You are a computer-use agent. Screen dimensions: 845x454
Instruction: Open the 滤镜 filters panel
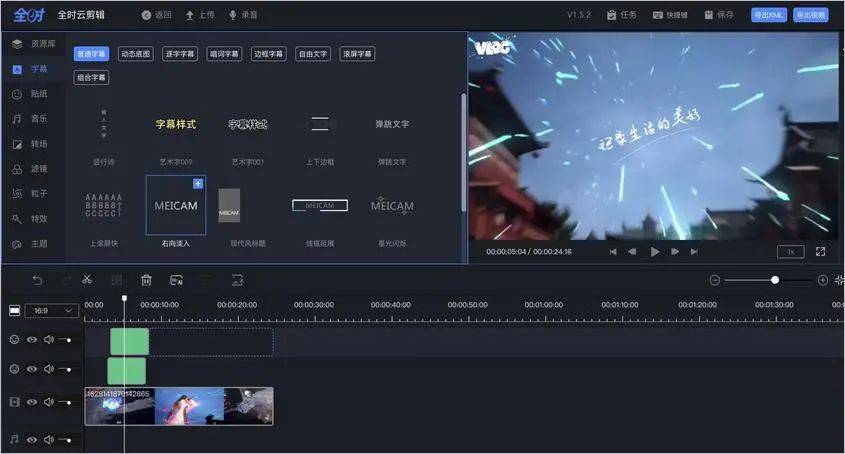tap(31, 169)
